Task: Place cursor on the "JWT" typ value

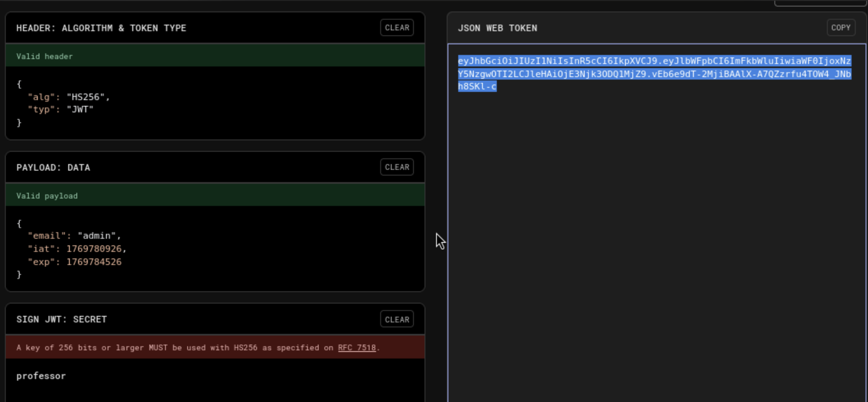Action: [80, 110]
